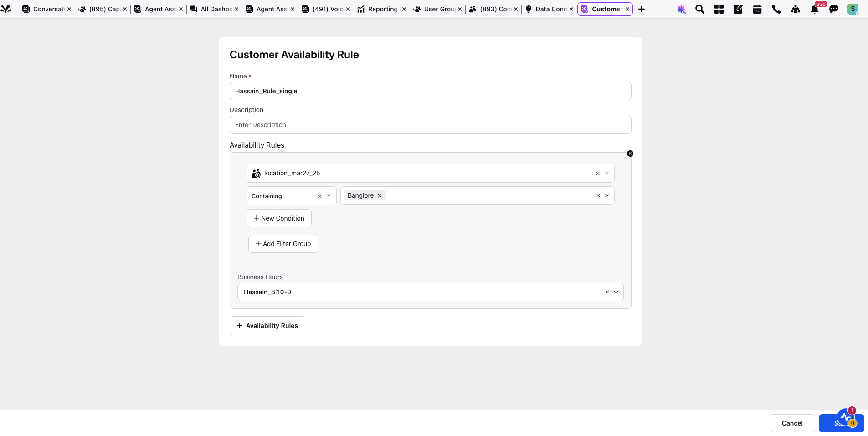This screenshot has width=868, height=436.
Task: Click Add Filter Group button
Action: (x=283, y=244)
